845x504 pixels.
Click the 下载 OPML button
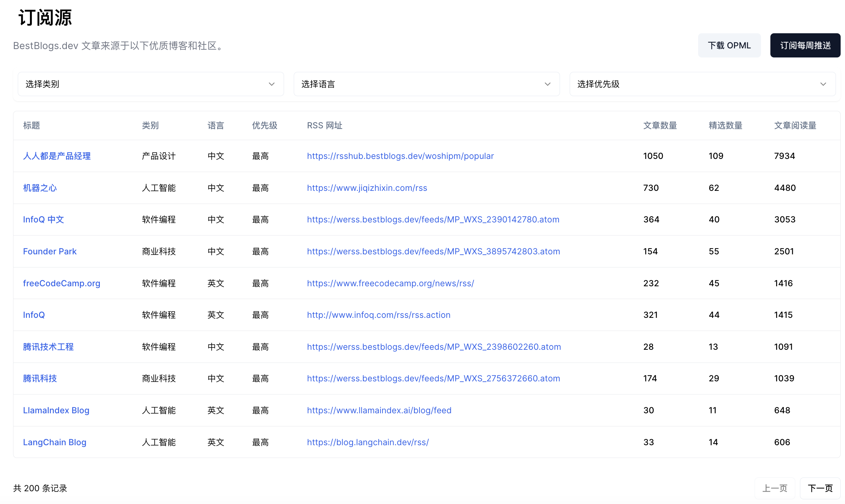729,45
